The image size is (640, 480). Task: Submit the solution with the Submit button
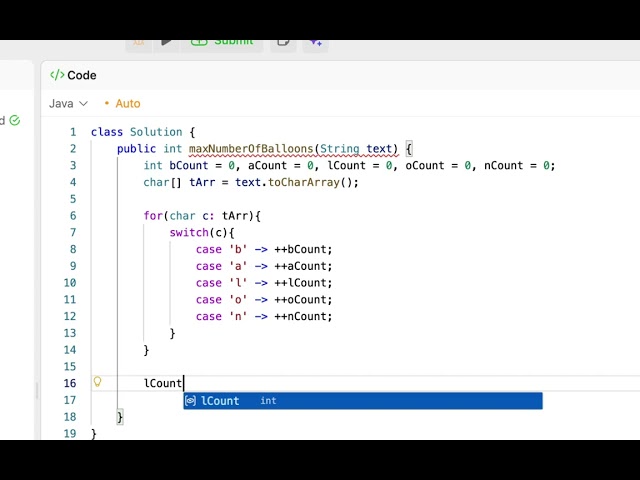[x=222, y=42]
